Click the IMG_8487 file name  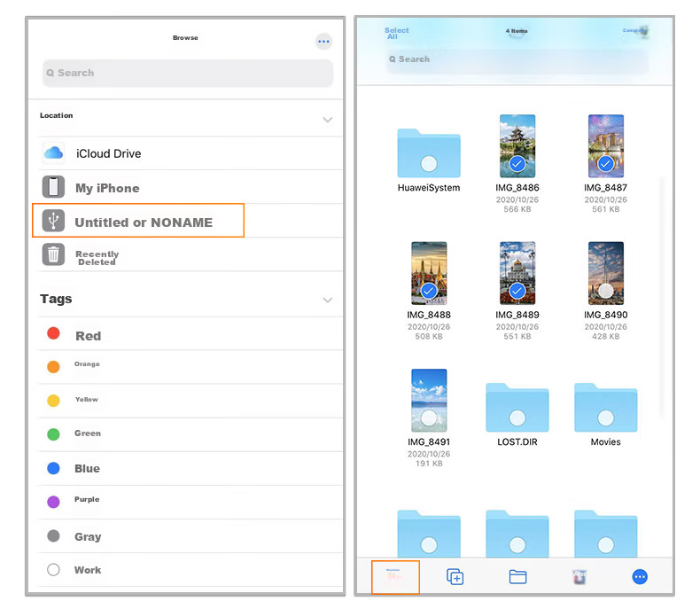(x=606, y=188)
